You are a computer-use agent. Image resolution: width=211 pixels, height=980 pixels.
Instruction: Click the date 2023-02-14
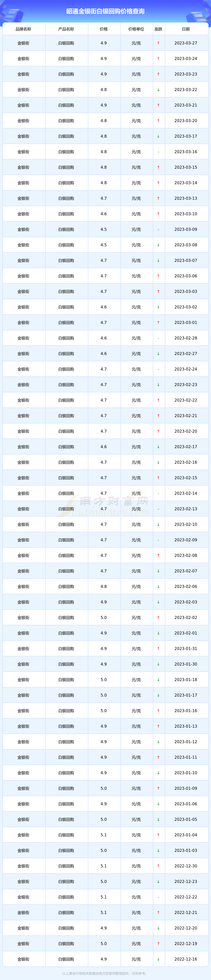point(186,493)
